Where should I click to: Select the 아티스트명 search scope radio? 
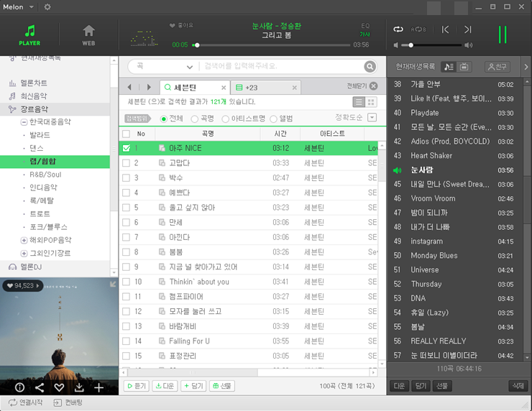tap(225, 119)
